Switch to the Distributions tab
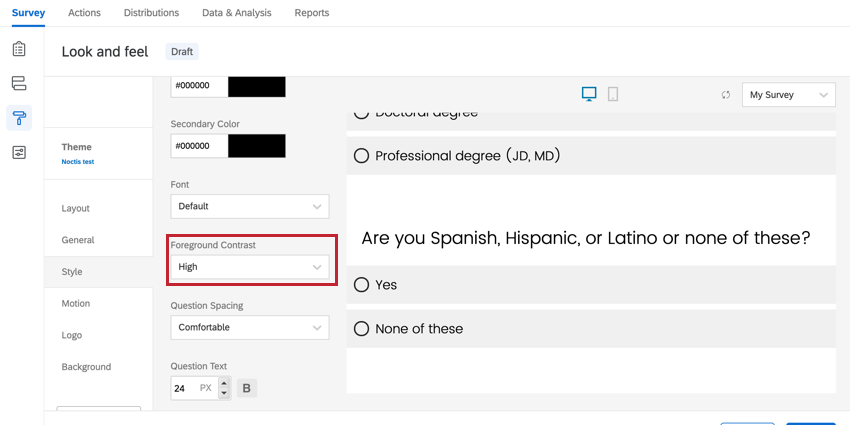The image size is (850, 425). [x=151, y=13]
